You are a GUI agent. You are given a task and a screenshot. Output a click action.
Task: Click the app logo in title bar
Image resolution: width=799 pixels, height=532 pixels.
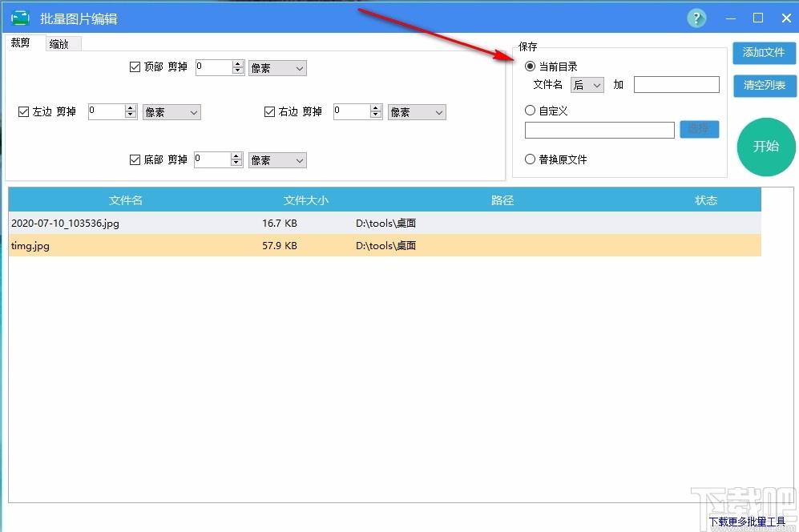pos(20,18)
